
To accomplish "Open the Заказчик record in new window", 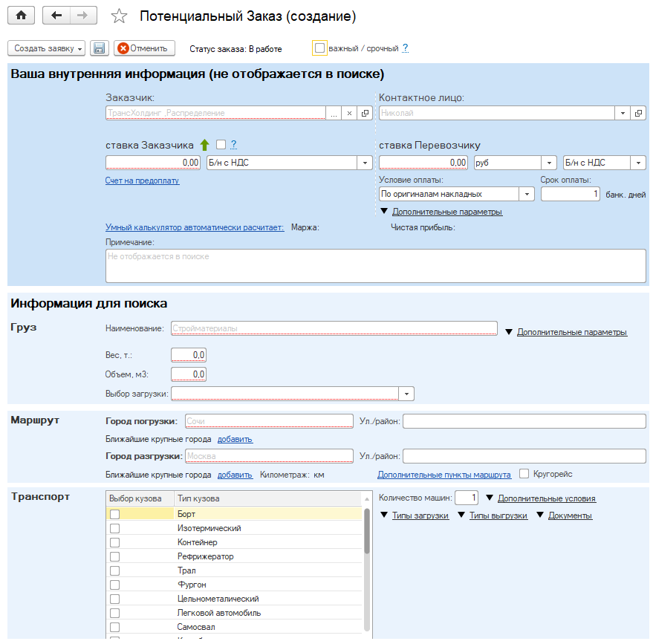I will (365, 113).
